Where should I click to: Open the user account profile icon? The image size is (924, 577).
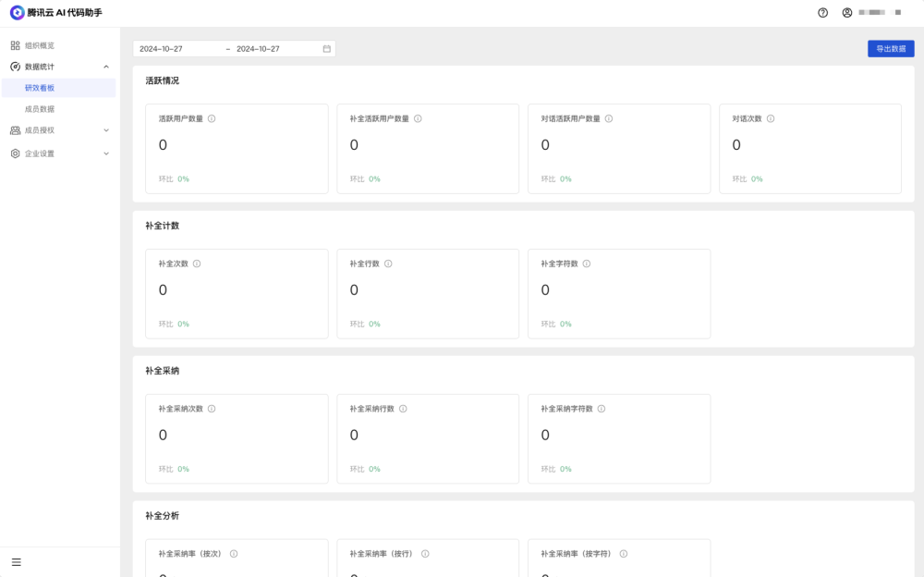click(847, 13)
